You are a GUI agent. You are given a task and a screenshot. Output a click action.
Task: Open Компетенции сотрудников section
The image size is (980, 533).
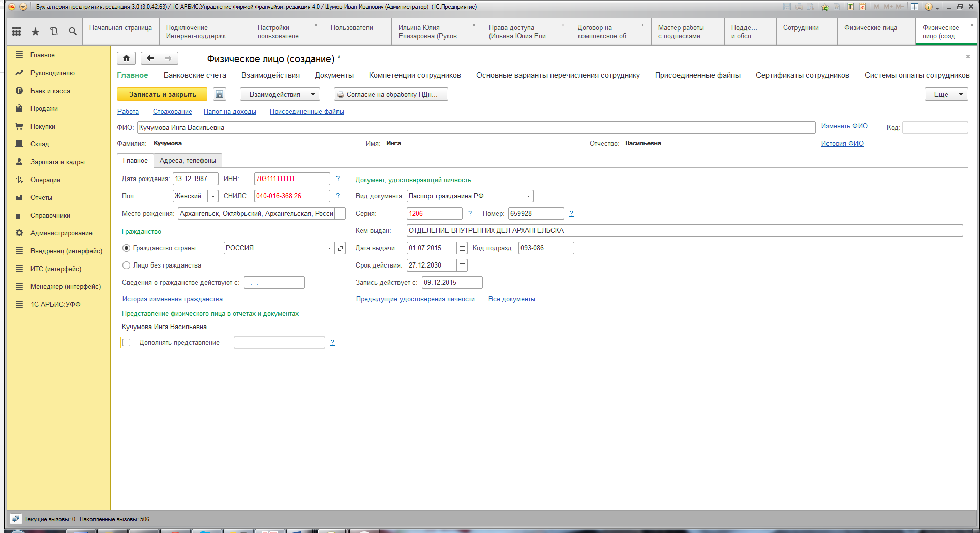[x=415, y=75]
